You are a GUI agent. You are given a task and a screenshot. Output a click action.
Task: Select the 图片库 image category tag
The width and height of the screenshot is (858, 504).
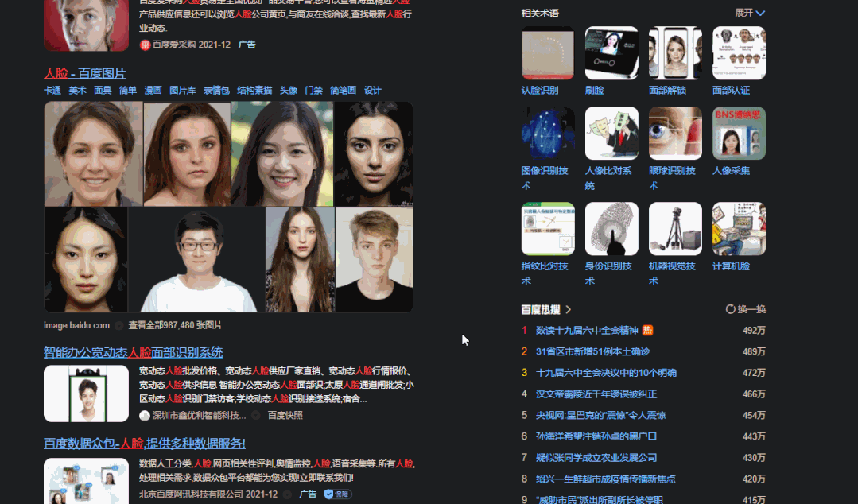(182, 91)
